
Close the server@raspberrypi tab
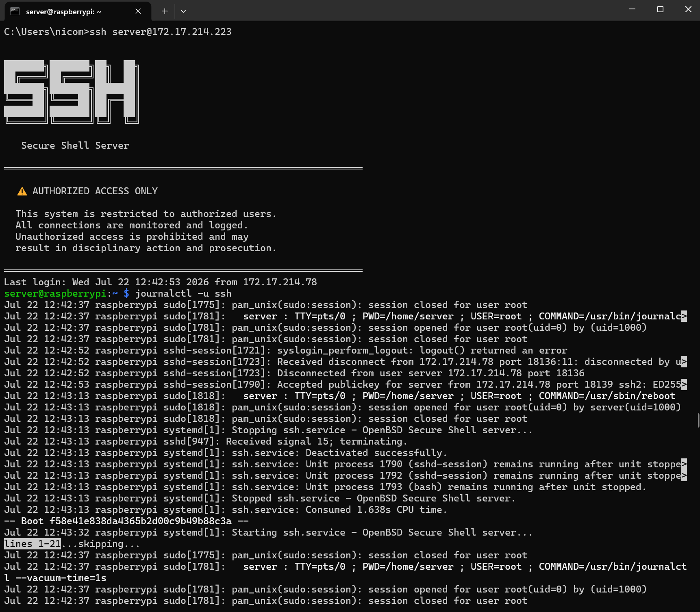[x=138, y=11]
